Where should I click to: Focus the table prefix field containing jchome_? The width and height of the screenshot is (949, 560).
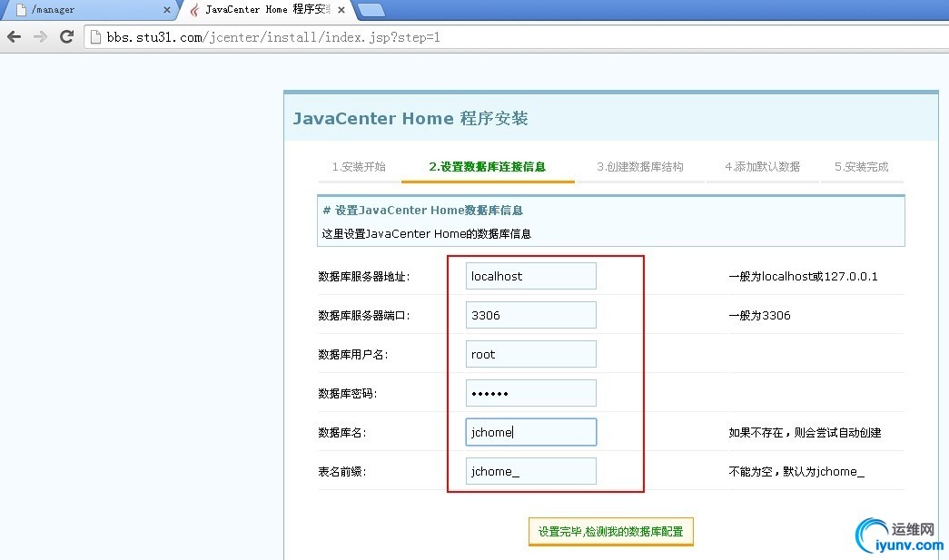[530, 471]
